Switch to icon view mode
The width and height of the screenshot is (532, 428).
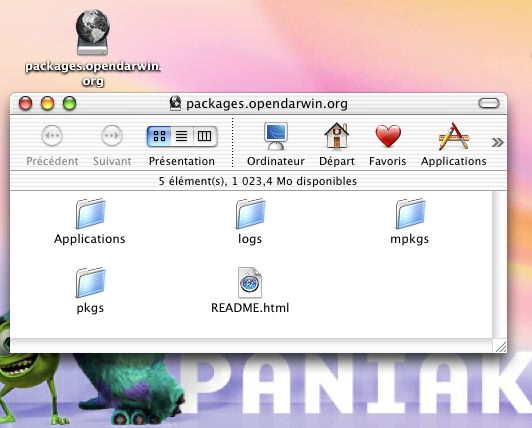coord(159,136)
